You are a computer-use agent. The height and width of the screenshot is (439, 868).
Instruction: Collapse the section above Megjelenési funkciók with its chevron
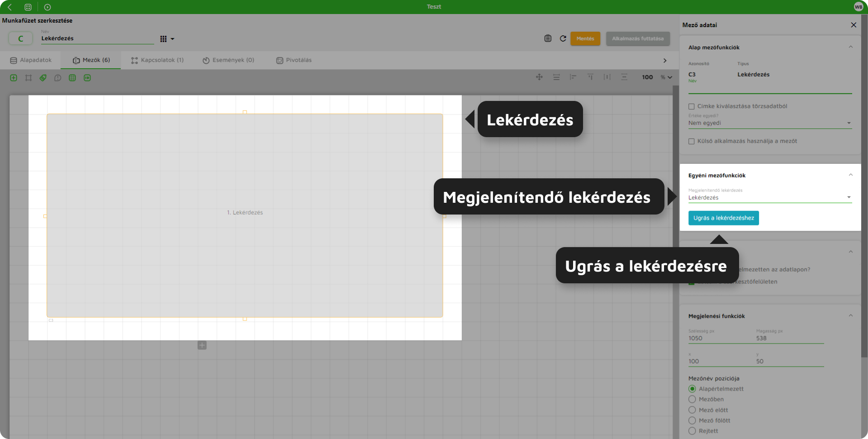(x=851, y=252)
